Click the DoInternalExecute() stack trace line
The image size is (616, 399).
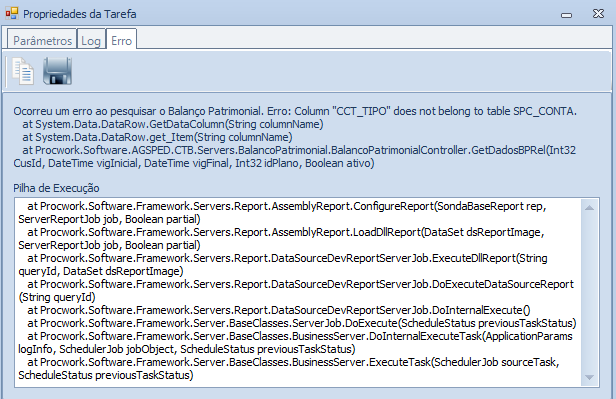279,310
